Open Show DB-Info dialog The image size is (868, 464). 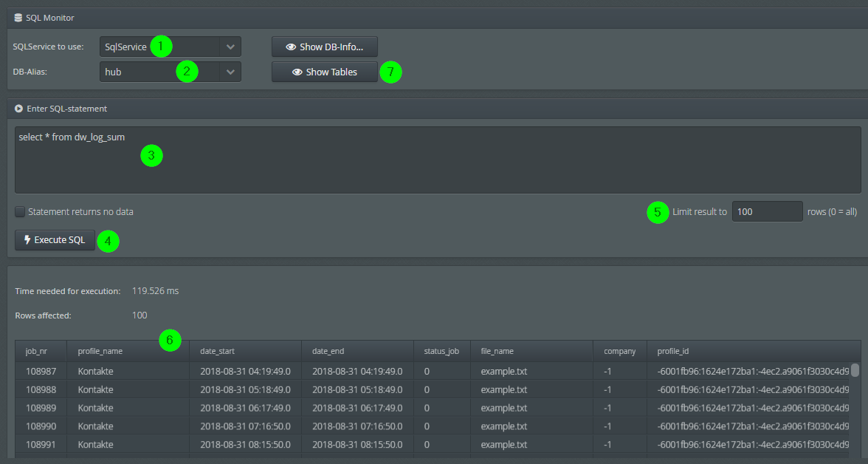tap(325, 47)
